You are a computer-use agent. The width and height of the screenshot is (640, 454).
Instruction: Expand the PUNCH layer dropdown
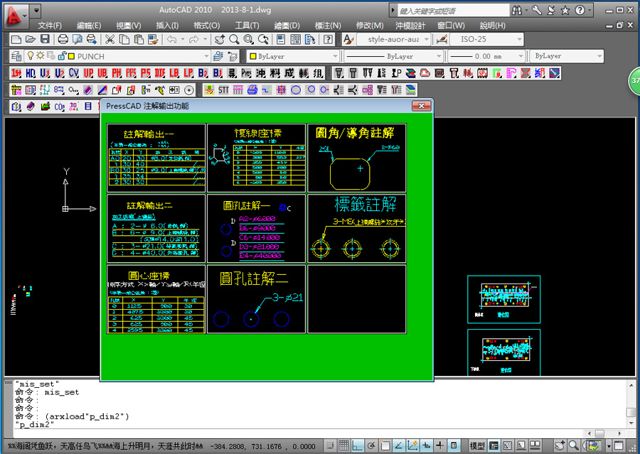(207, 56)
